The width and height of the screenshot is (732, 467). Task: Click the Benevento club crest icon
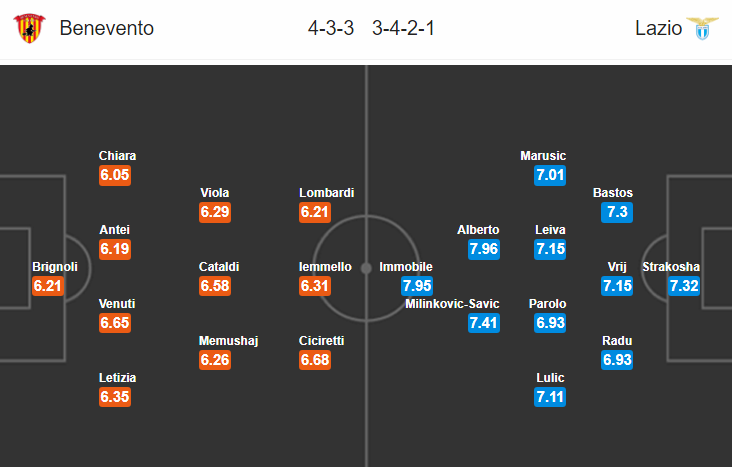29,28
